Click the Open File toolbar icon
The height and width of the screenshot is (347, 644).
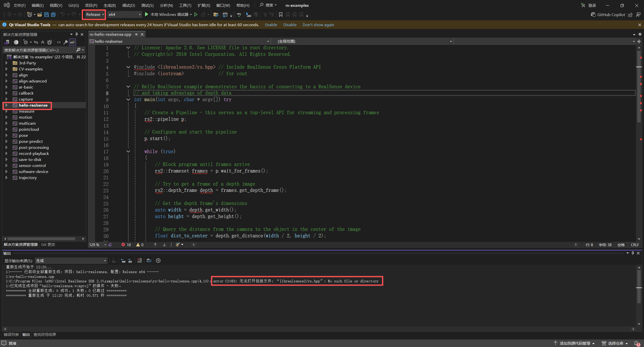coord(39,15)
